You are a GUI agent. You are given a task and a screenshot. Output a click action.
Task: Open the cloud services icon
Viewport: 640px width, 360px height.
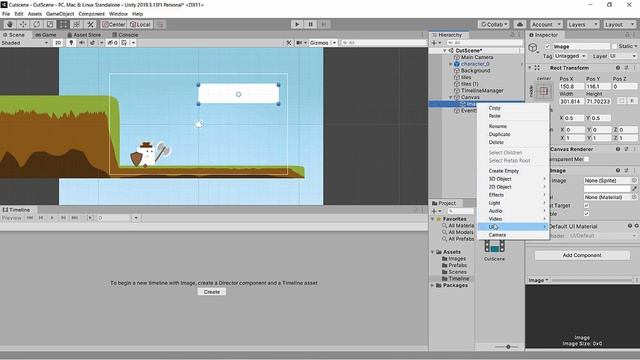[520, 24]
